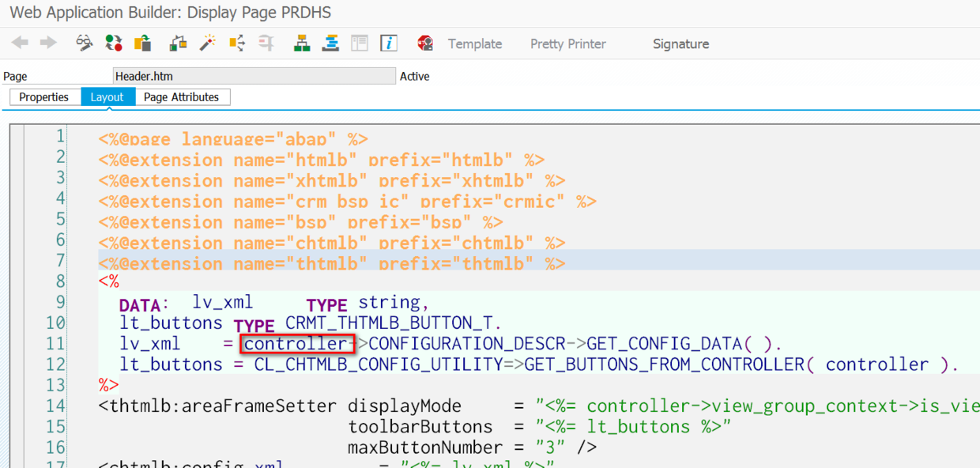This screenshot has height=468, width=980.
Task: Click toolbarButtons attribute on line 15
Action: 420,427
